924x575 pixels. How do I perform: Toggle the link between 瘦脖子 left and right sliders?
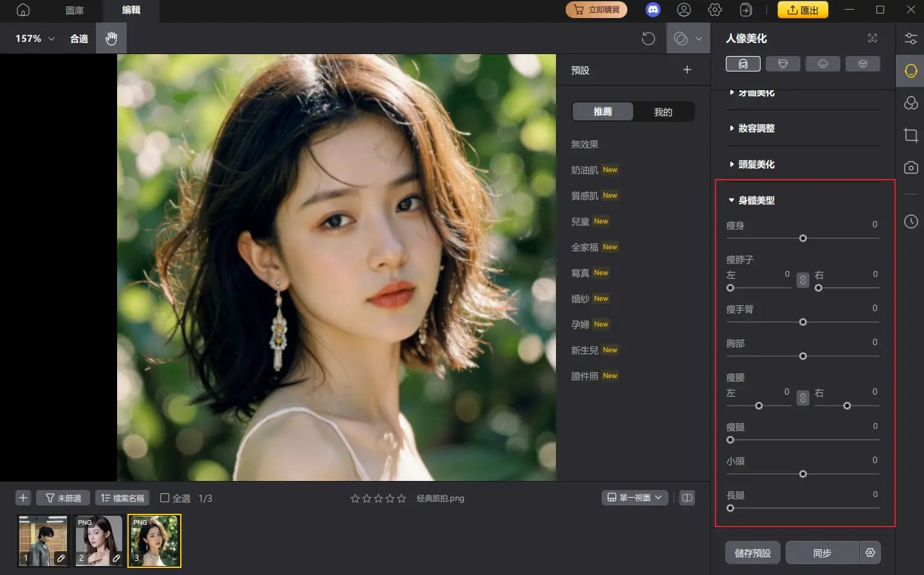802,280
